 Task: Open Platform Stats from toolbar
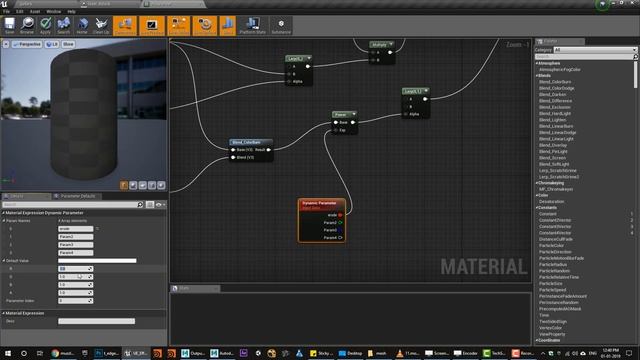(x=252, y=25)
